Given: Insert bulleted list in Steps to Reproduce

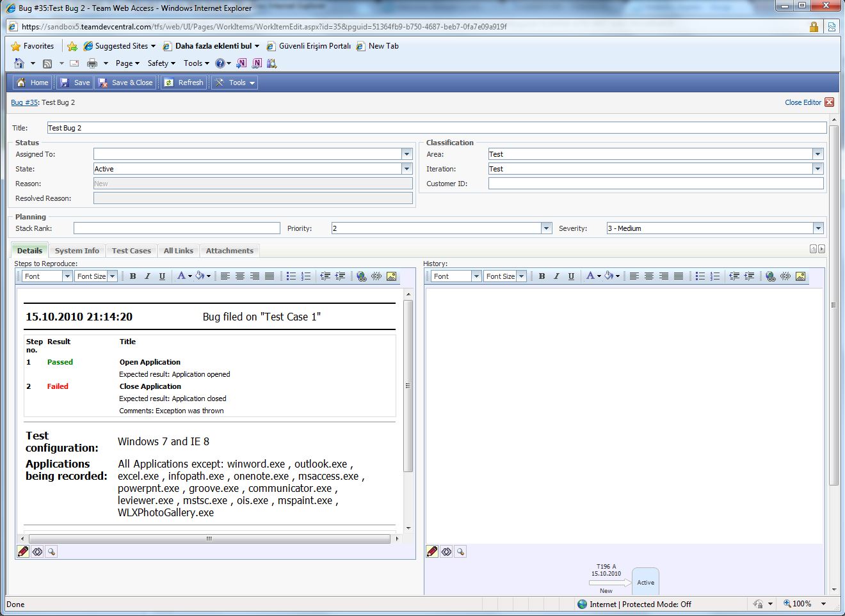Looking at the screenshot, I should pos(291,276).
